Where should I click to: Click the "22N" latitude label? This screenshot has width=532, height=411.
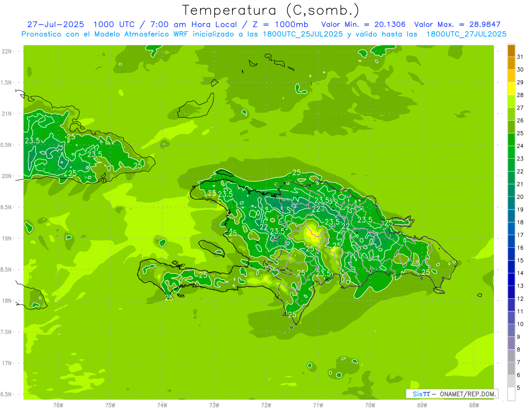point(7,51)
